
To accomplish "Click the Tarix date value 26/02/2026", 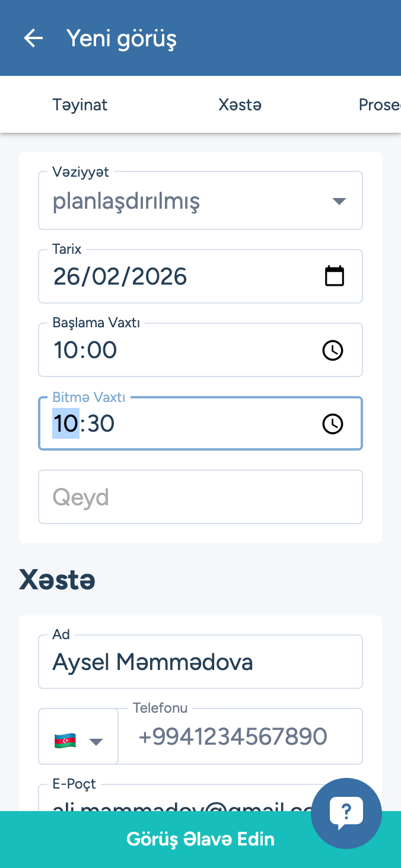I will tap(120, 276).
